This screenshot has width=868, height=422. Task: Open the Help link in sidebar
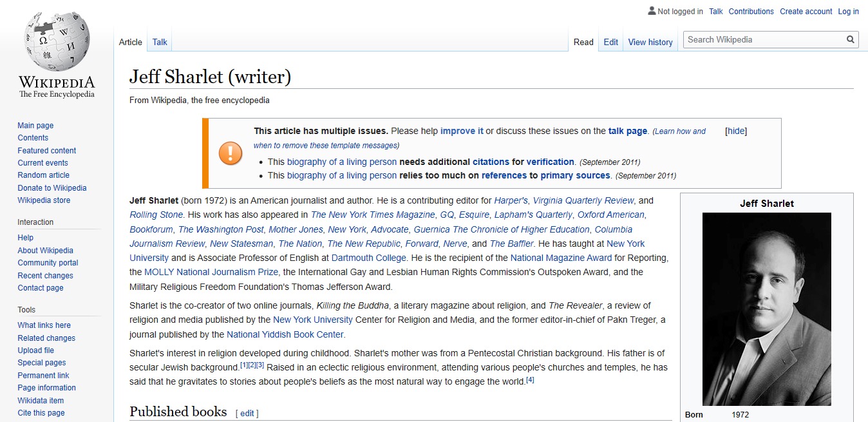coord(26,238)
